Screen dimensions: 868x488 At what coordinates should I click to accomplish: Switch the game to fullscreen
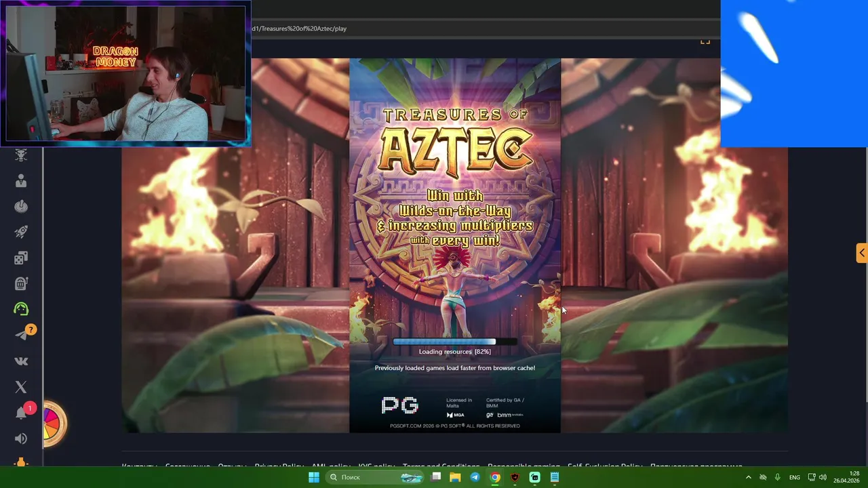click(x=705, y=42)
